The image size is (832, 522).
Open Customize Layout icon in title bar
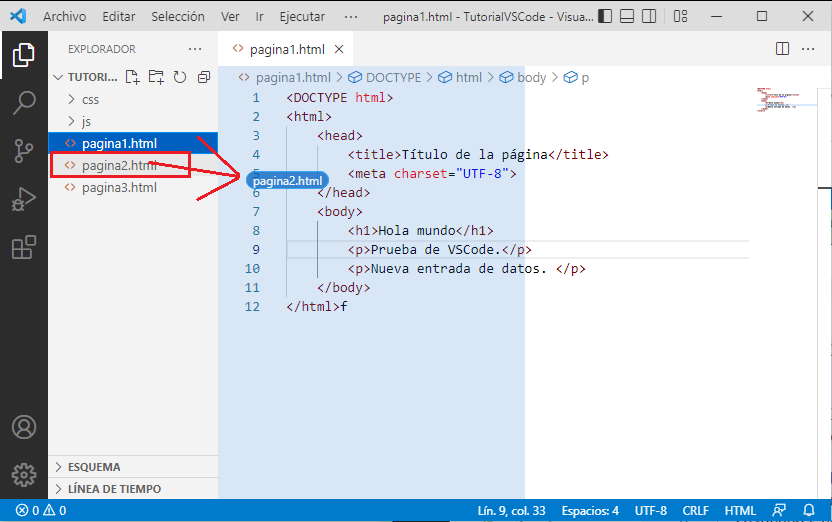[680, 16]
